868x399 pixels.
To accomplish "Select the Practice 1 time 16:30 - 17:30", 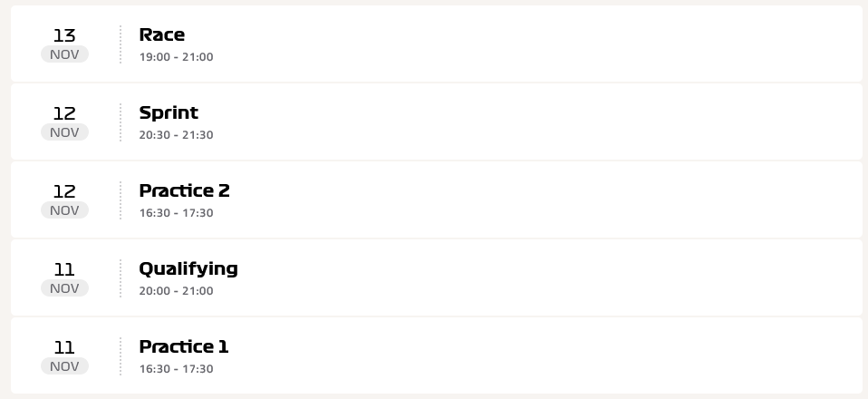I will tap(176, 369).
